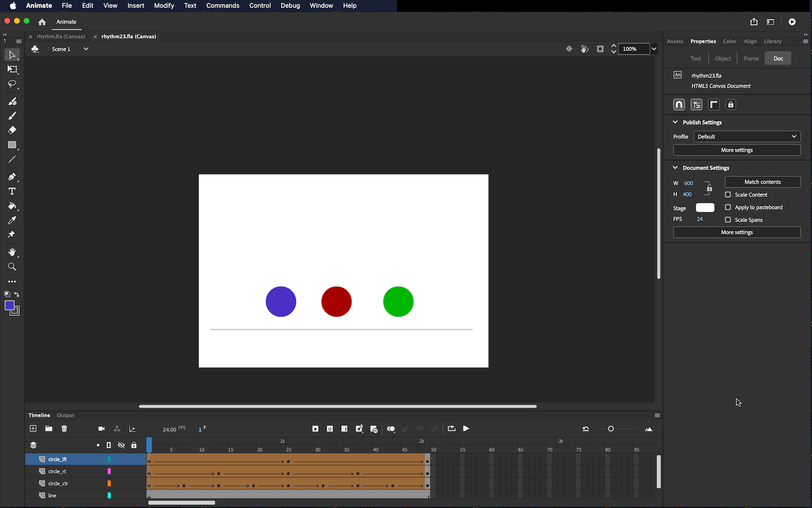812x508 pixels.
Task: Open the Modify menu
Action: coord(164,6)
